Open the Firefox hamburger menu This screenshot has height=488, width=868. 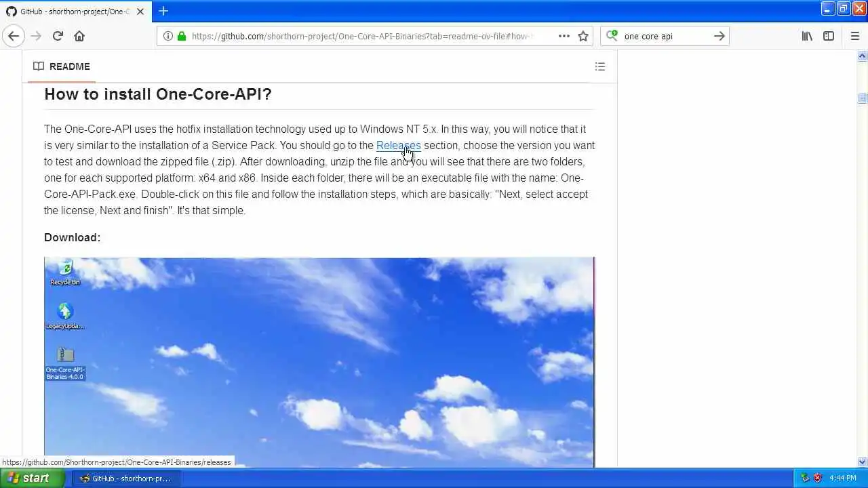(x=855, y=36)
